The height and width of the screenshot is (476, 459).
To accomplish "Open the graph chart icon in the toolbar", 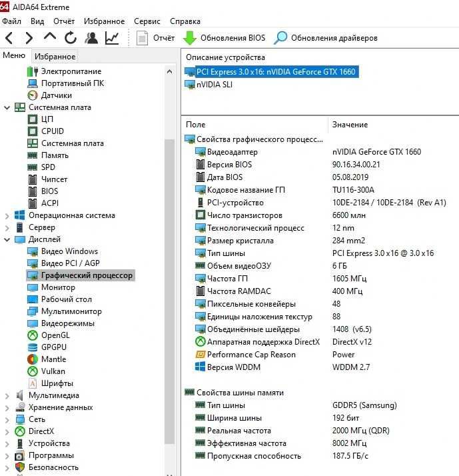I will coord(112,37).
